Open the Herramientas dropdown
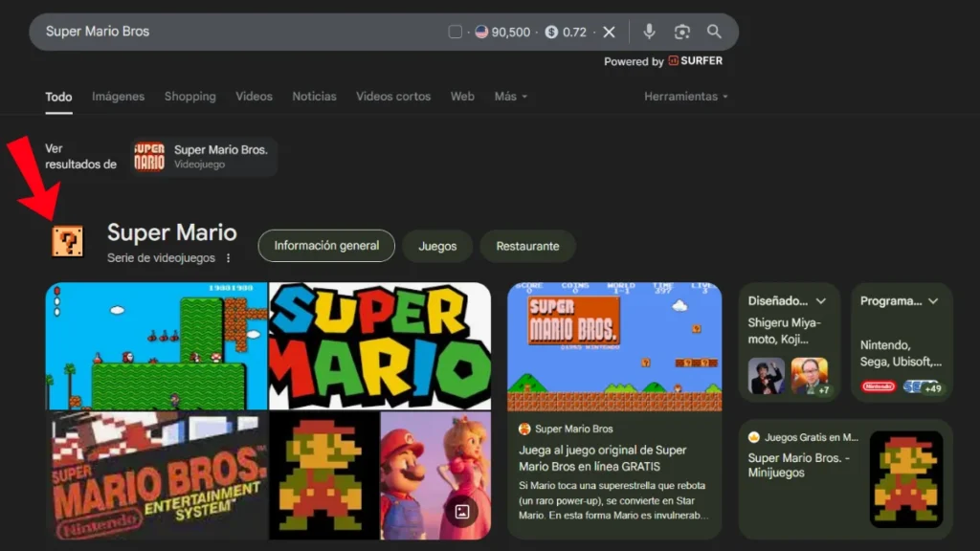 coord(685,97)
